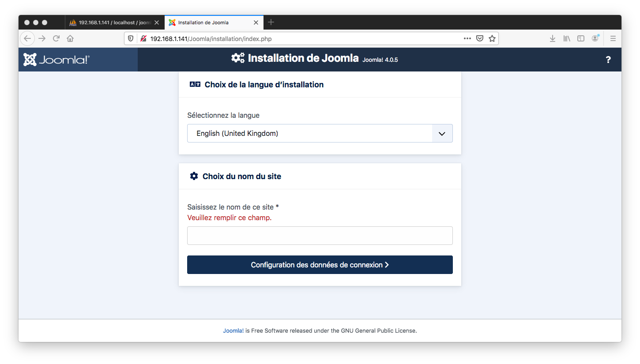Open the Firefox Library icon
The image size is (640, 364).
pyautogui.click(x=567, y=38)
